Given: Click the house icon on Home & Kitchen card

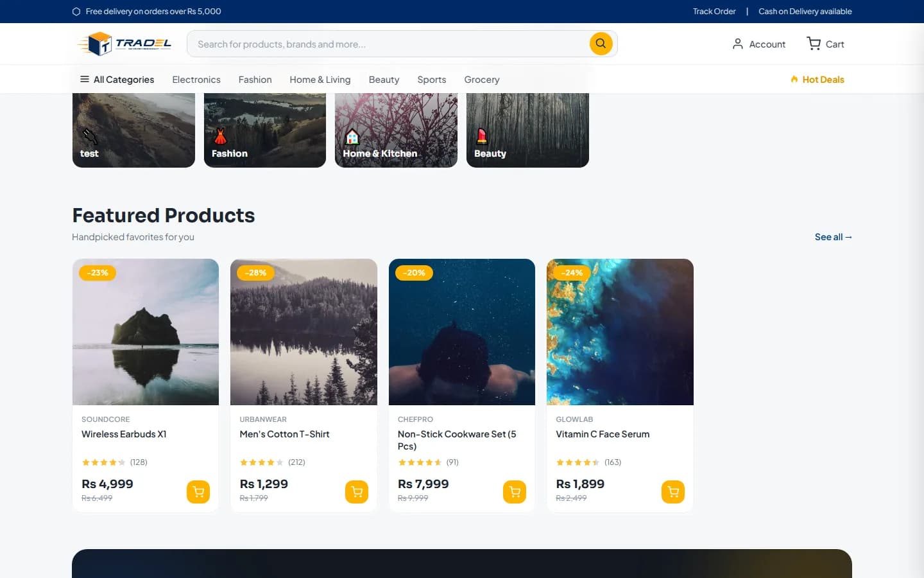Looking at the screenshot, I should coord(352,137).
